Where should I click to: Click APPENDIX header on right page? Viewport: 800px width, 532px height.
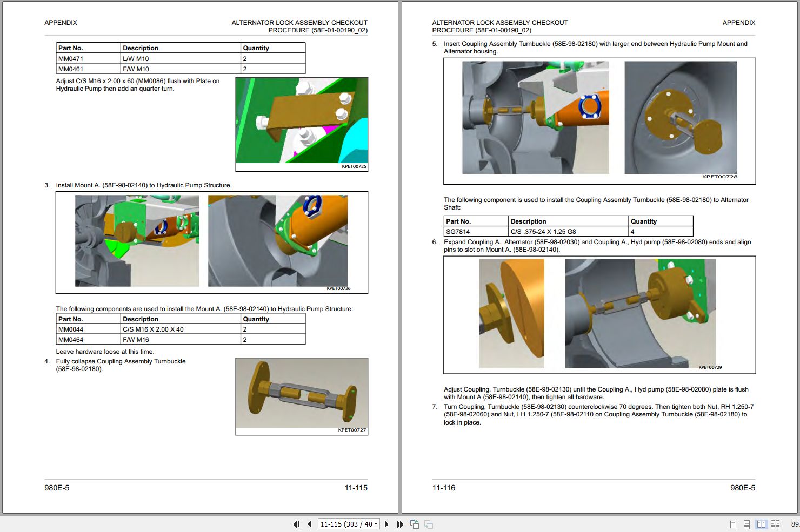pyautogui.click(x=739, y=23)
